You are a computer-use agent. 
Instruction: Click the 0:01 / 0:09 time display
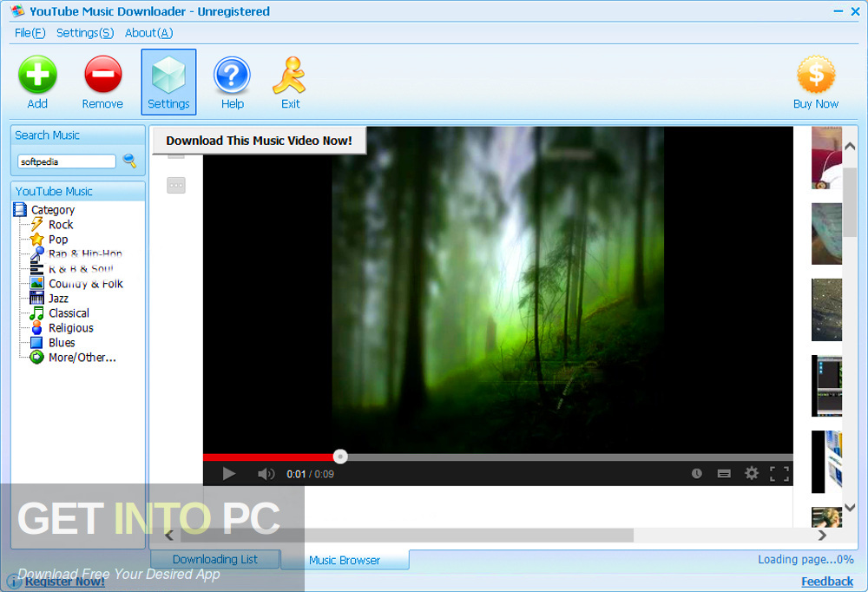click(x=310, y=474)
